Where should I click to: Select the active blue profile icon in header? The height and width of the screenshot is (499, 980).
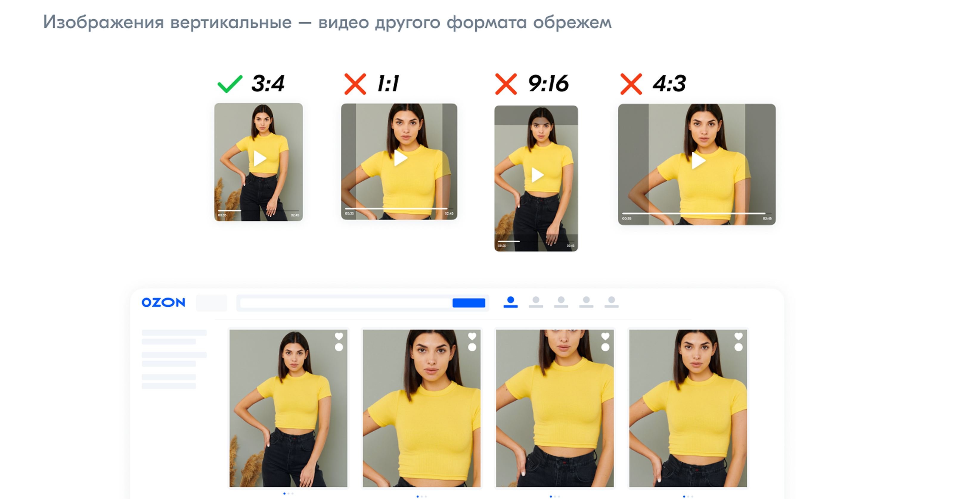511,302
